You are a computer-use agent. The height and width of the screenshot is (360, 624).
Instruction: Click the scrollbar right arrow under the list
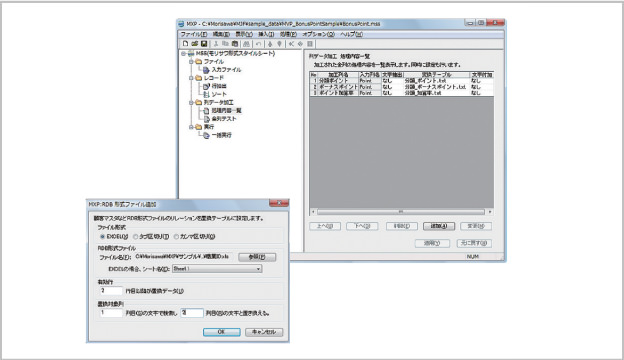click(x=490, y=212)
